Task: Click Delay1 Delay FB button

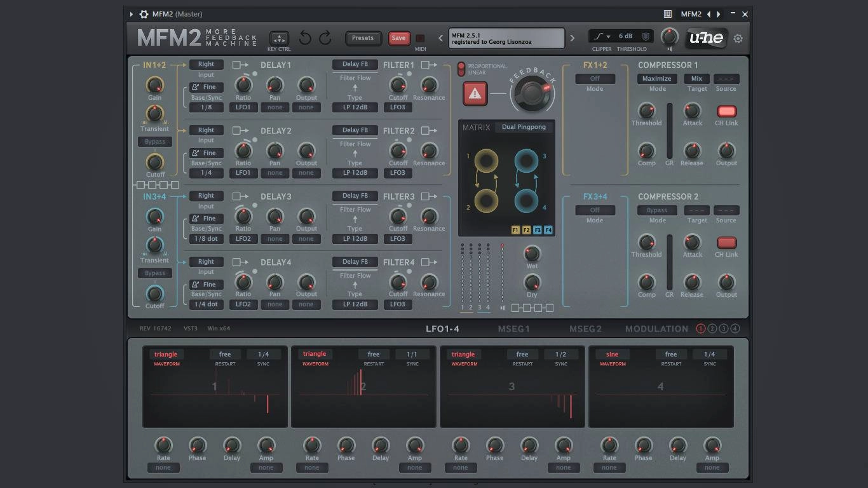Action: coord(355,64)
